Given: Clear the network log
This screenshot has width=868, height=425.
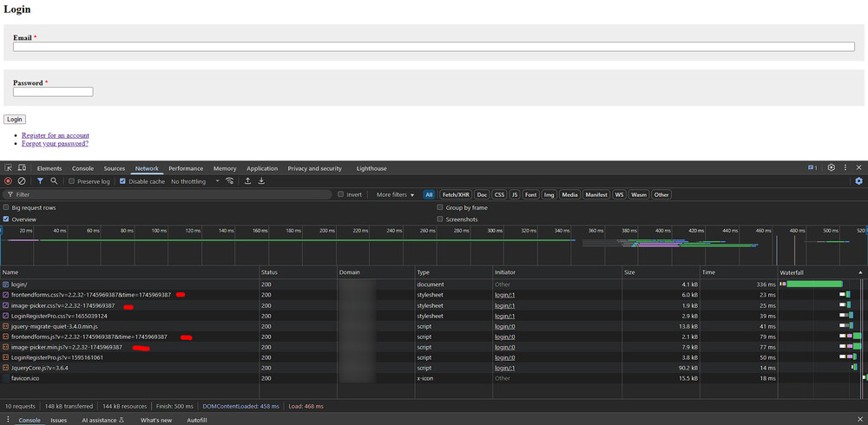Looking at the screenshot, I should (x=22, y=181).
